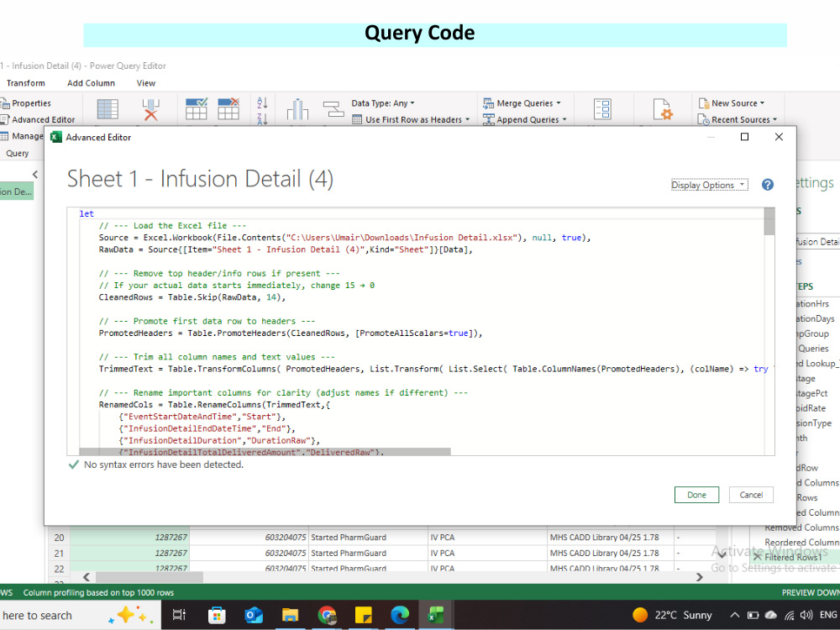840x630 pixels.
Task: Select the Reordered Columns applied step
Action: tap(802, 542)
